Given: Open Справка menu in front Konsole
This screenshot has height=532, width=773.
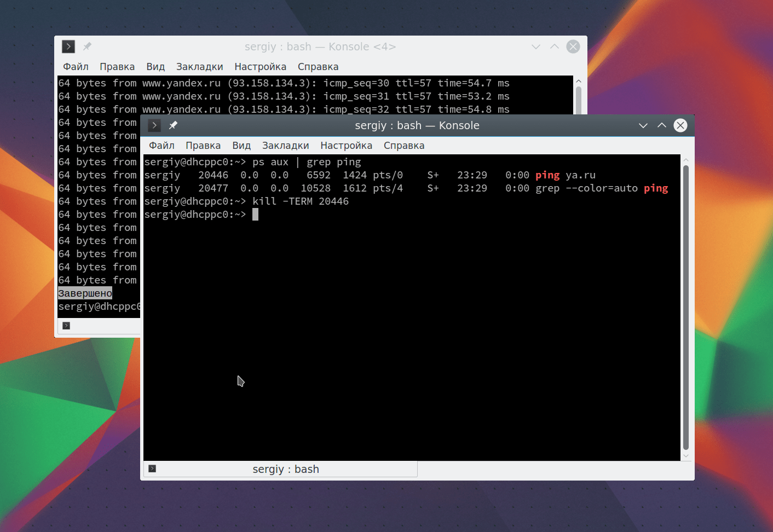Looking at the screenshot, I should 404,146.
